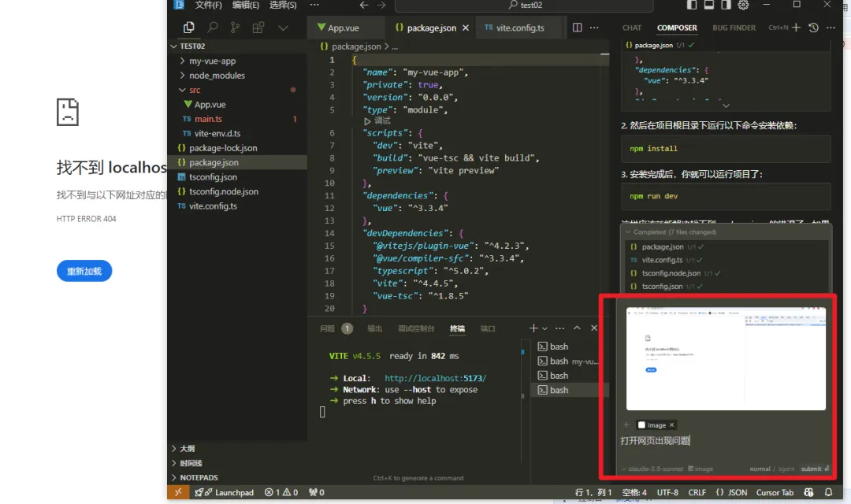Open the Source Control view icon
851x504 pixels.
pyautogui.click(x=235, y=28)
